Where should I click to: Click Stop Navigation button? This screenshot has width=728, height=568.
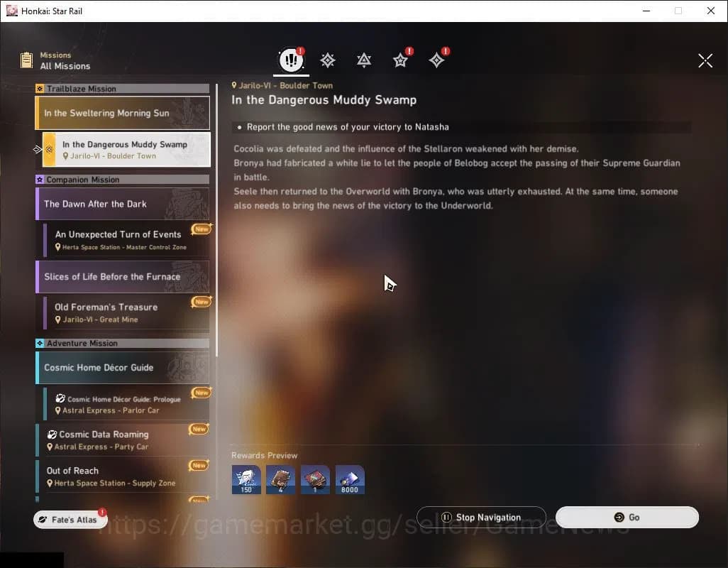pyautogui.click(x=481, y=518)
